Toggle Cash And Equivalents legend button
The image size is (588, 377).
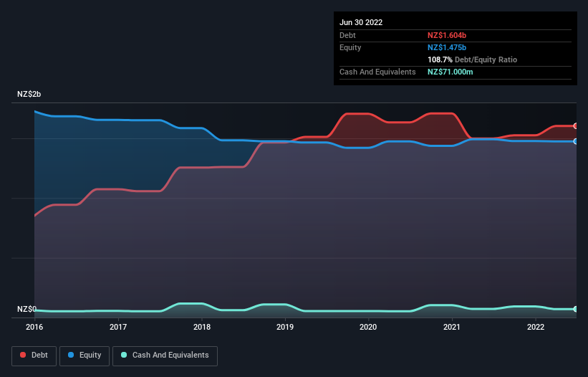coord(165,355)
